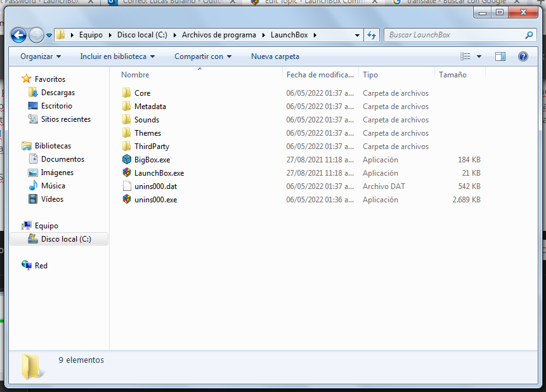Click the Archivo DAT type cell
The width and height of the screenshot is (546, 392).
384,186
